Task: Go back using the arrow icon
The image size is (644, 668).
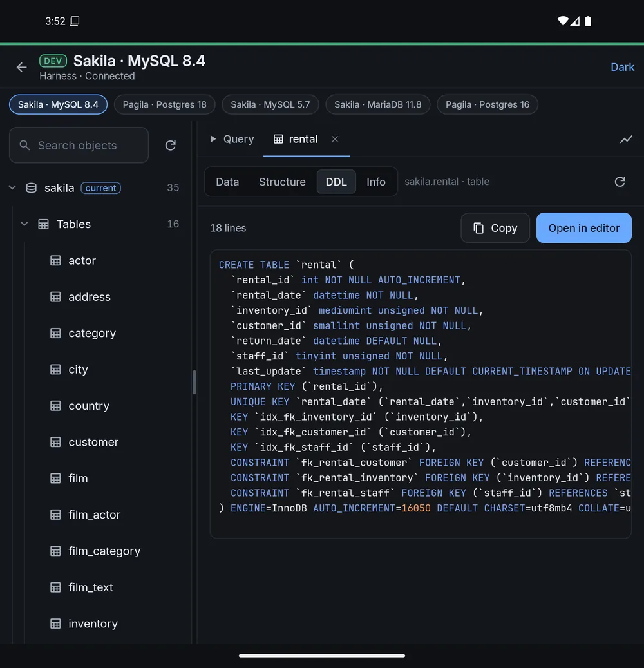Action: [21, 67]
